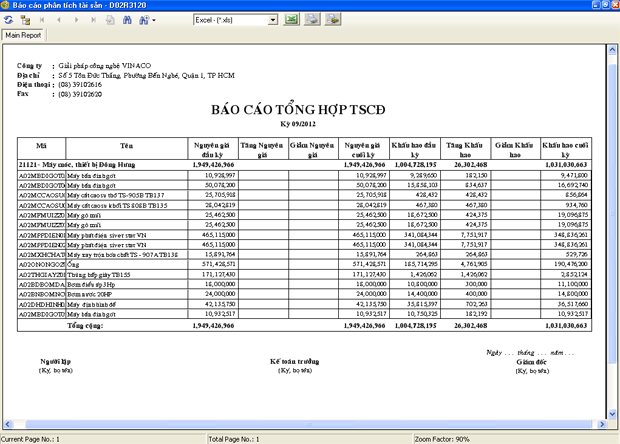Click the Print report icon

pos(312,19)
